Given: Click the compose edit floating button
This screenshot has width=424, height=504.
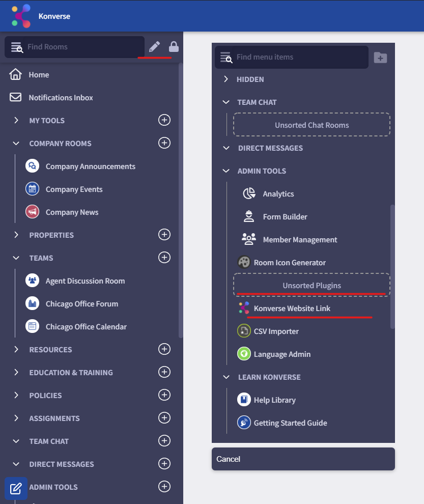Looking at the screenshot, I should (16, 488).
